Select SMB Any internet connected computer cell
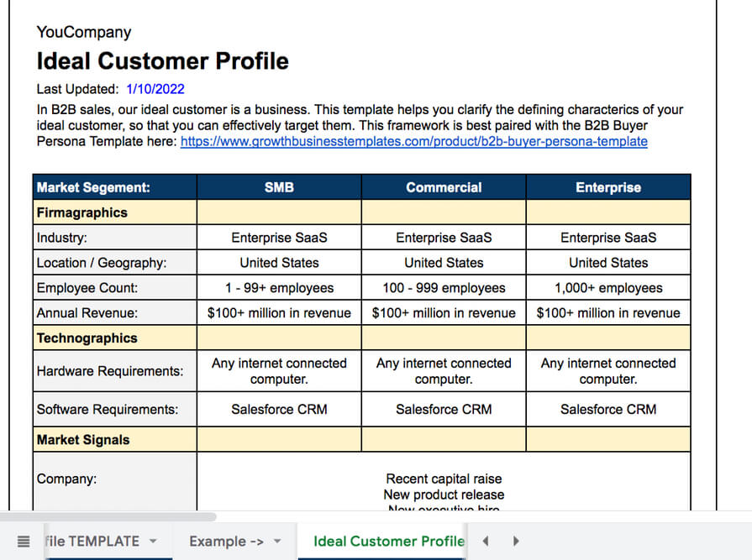Image resolution: width=752 pixels, height=560 pixels. [279, 371]
